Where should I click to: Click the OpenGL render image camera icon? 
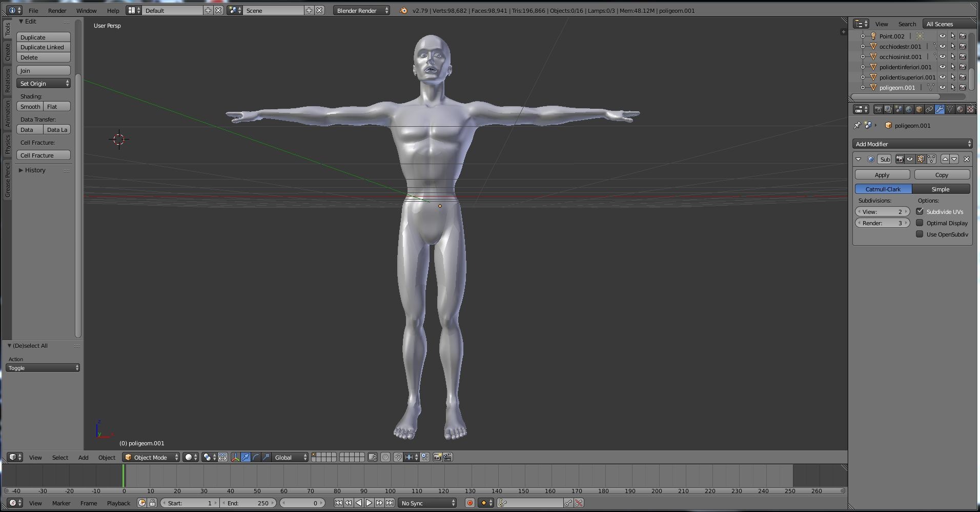437,457
